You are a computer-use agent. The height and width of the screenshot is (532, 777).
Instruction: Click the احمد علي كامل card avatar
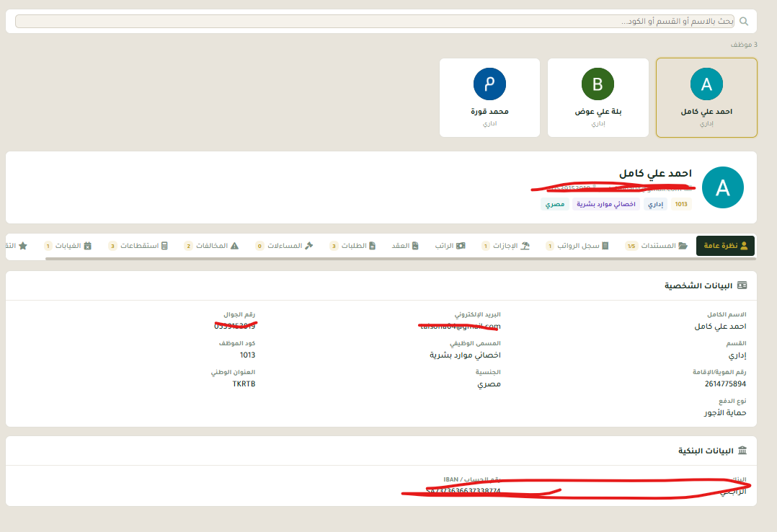point(706,84)
